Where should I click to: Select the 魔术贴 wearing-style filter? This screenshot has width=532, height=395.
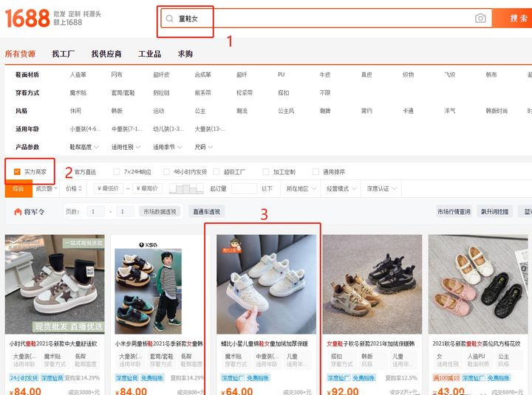78,93
